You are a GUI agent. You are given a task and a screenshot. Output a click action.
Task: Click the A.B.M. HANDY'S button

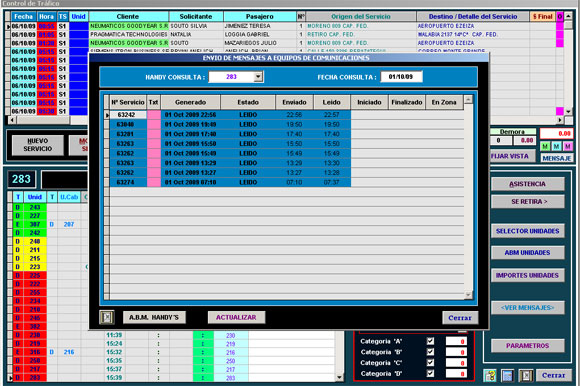pos(154,317)
